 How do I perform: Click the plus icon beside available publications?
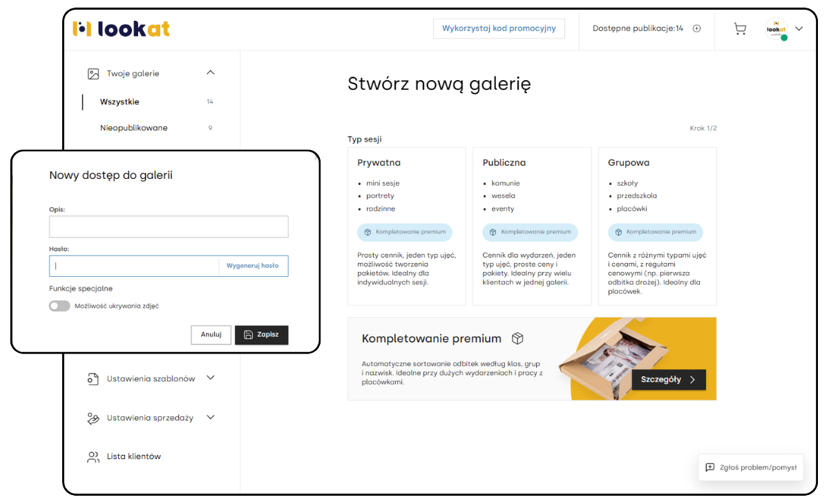[696, 28]
